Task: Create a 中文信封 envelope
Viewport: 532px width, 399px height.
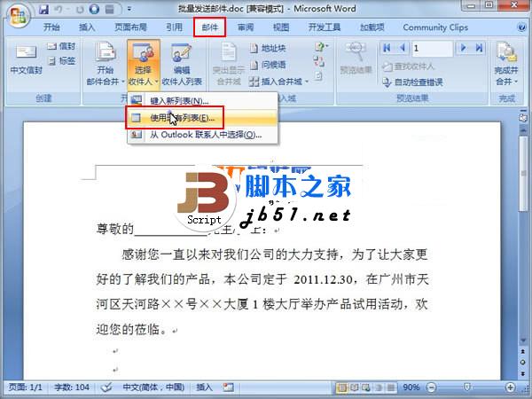Action: click(x=26, y=60)
